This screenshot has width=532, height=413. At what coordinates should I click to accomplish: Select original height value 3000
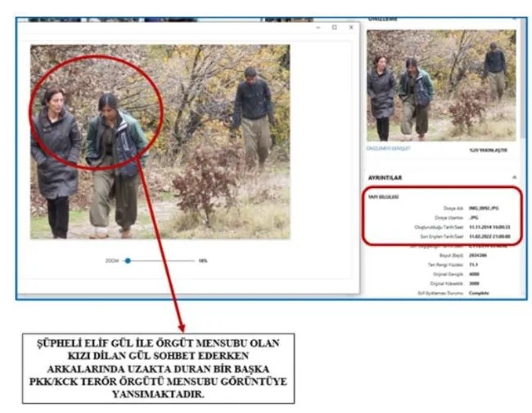pyautogui.click(x=474, y=284)
